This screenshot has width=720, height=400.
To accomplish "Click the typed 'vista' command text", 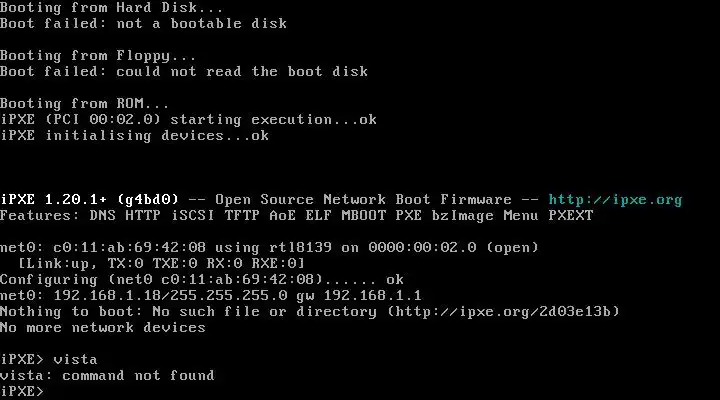I will (75, 360).
